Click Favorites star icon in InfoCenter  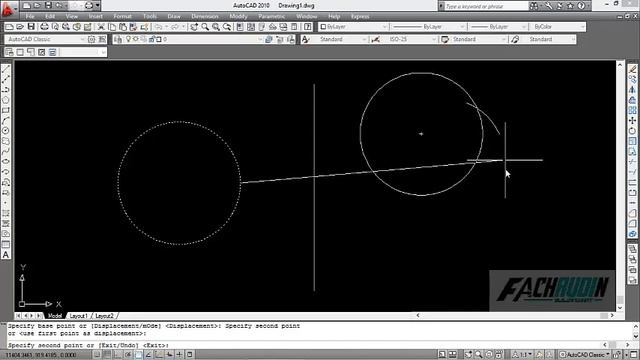tap(570, 6)
